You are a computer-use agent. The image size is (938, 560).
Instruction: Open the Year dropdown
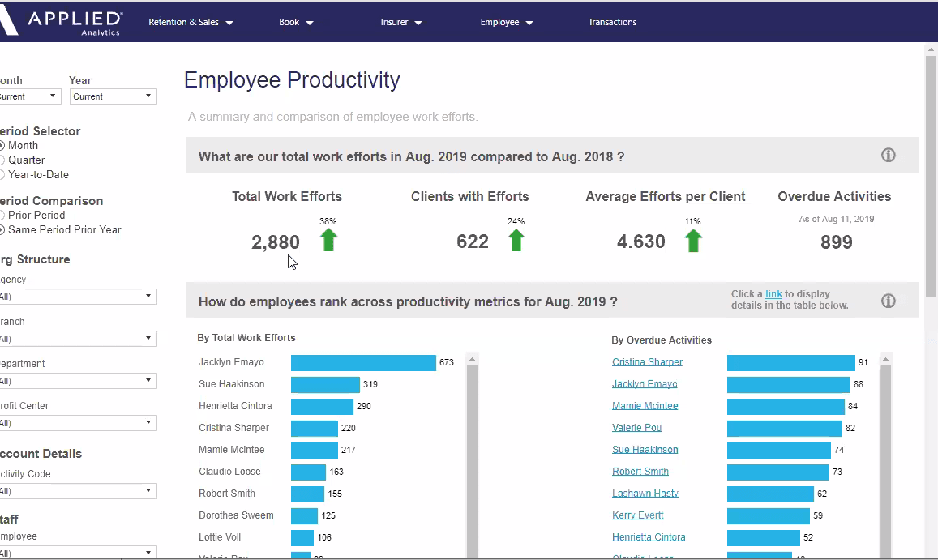(x=113, y=96)
